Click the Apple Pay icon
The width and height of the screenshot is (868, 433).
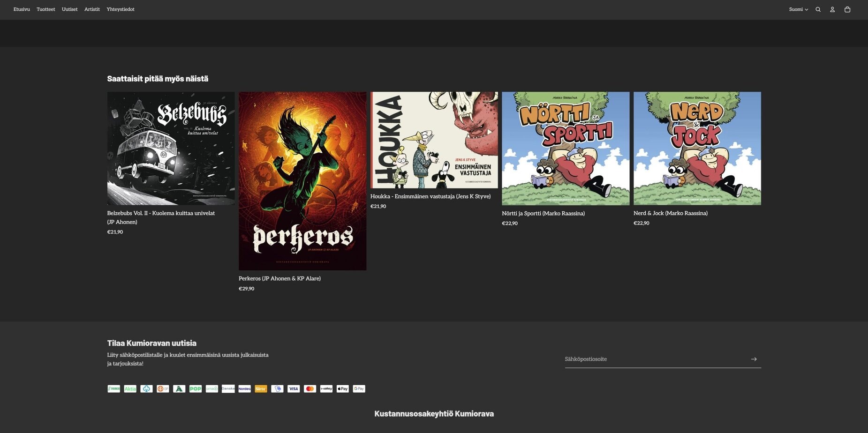coord(343,388)
